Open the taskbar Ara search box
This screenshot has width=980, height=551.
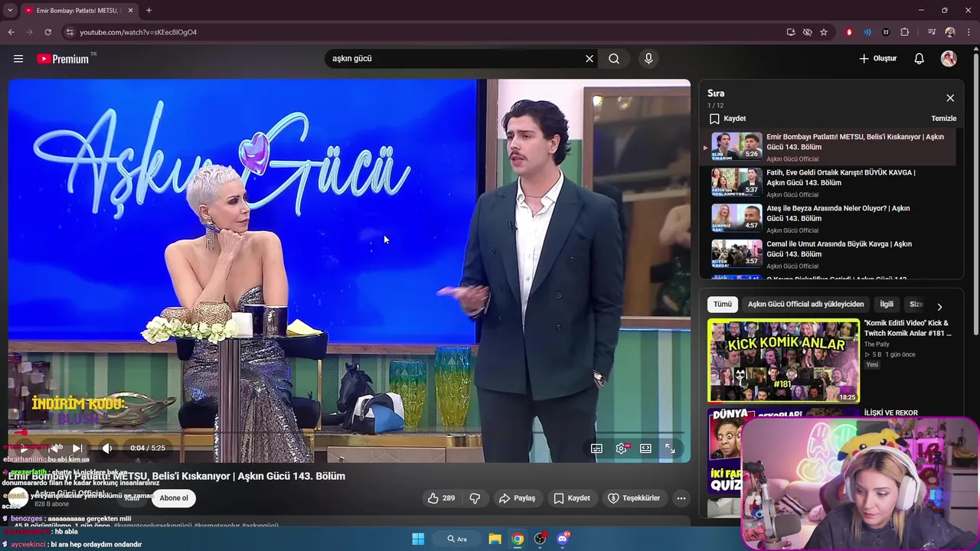pyautogui.click(x=458, y=539)
